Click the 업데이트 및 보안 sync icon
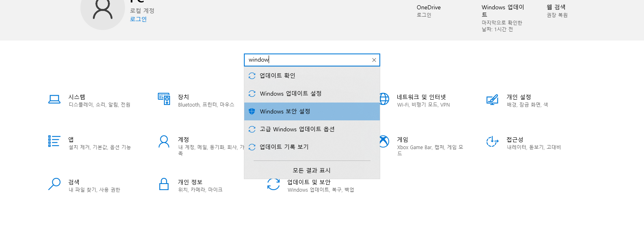 tap(274, 184)
